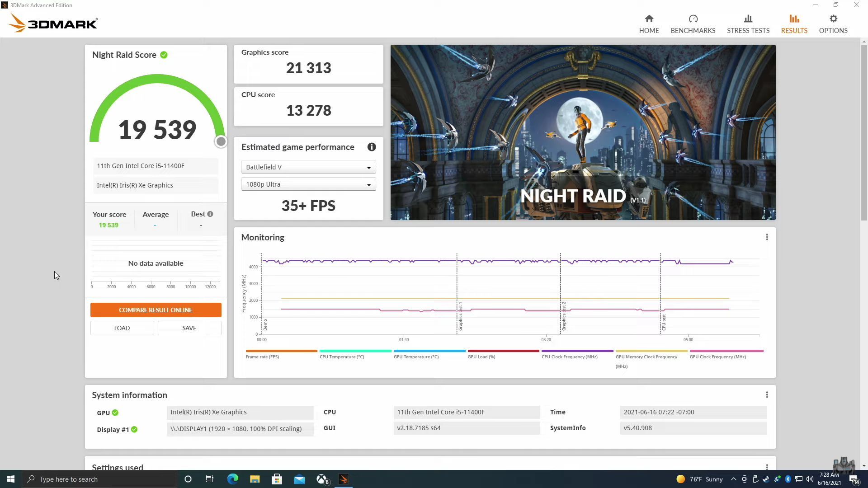
Task: Open the Settings used options menu
Action: pyautogui.click(x=767, y=466)
